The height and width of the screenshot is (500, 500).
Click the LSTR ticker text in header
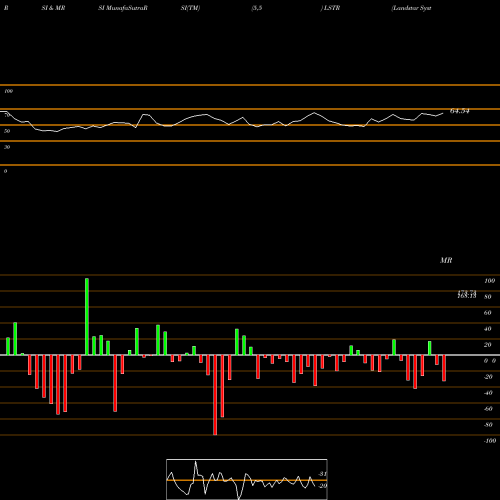coord(332,8)
